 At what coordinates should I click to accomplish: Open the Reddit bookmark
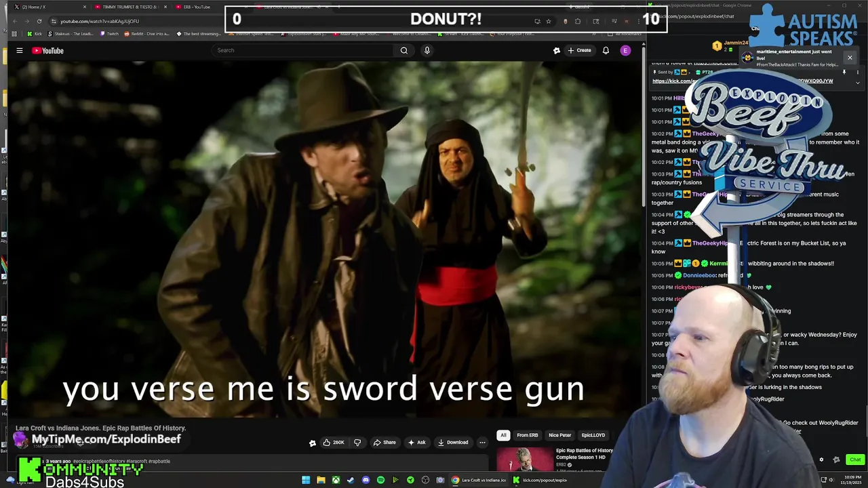click(x=147, y=34)
